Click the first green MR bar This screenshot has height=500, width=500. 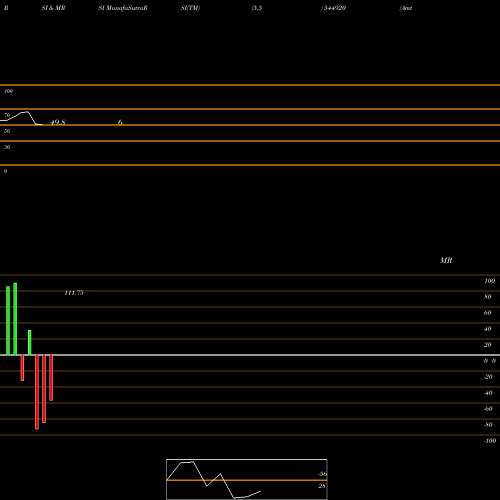click(x=8, y=321)
